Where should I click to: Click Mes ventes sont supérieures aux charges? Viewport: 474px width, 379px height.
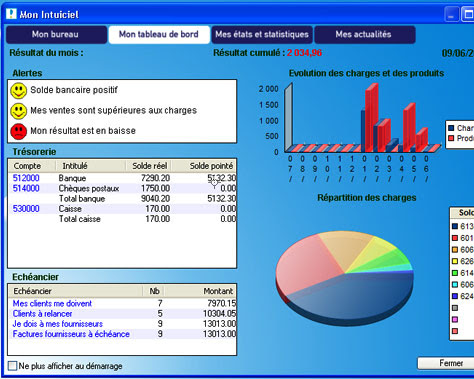click(113, 110)
